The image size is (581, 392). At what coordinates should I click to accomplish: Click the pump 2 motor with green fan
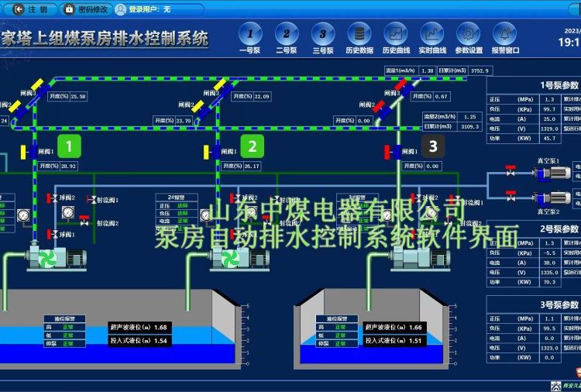(229, 257)
